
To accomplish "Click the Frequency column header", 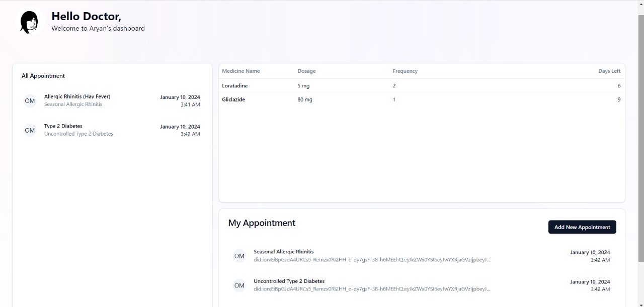I will 405,71.
